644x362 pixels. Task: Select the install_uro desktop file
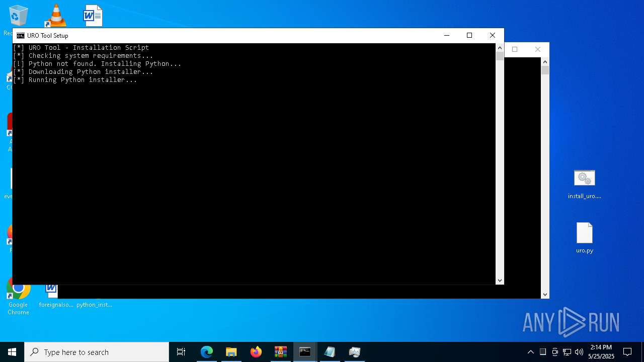click(x=585, y=184)
